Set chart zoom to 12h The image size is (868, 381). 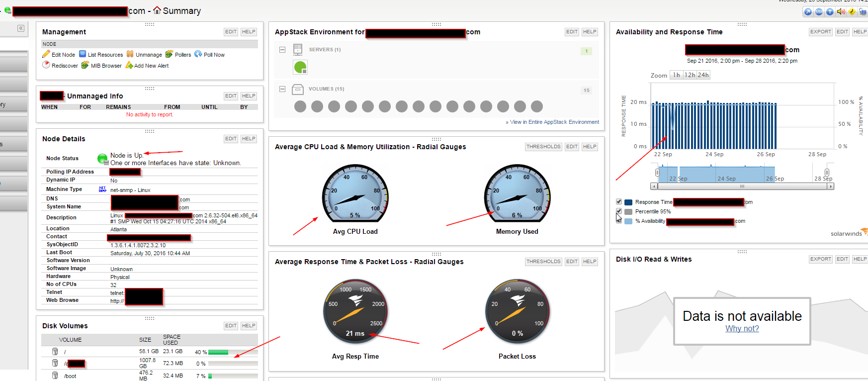point(690,75)
